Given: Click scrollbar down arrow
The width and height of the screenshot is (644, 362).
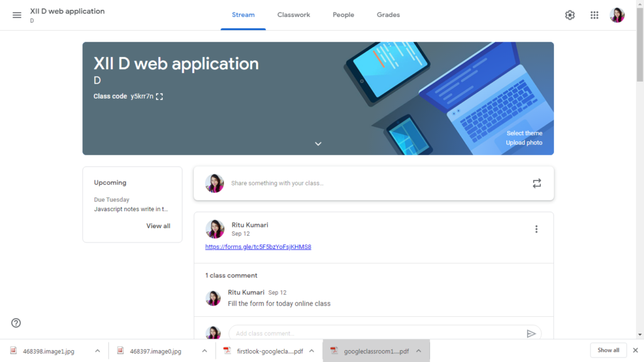Looking at the screenshot, I should 640,335.
